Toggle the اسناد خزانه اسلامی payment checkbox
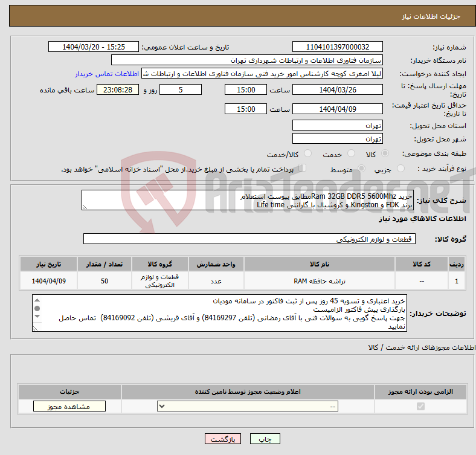 click(303, 168)
